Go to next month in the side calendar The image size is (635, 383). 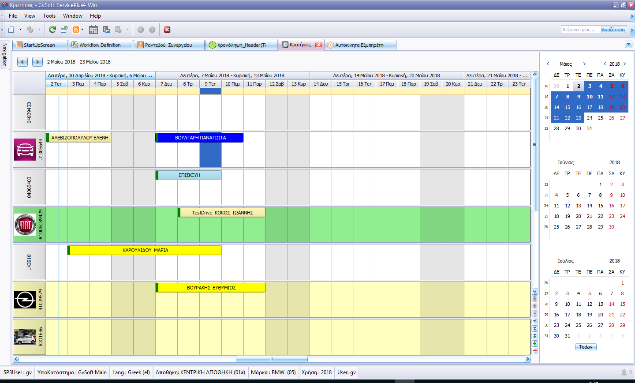(584, 64)
